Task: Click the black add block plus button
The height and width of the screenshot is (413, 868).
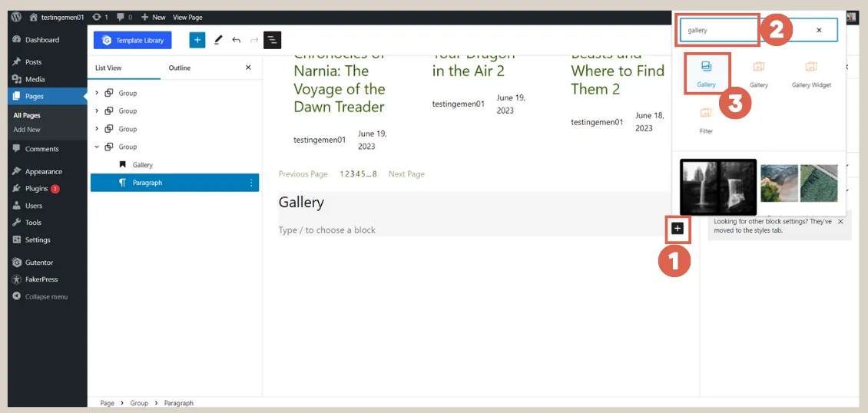Action: coord(678,228)
